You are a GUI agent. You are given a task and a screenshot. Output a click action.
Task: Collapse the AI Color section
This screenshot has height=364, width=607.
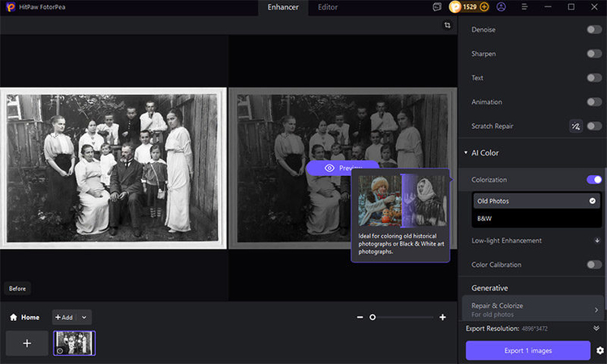[x=465, y=152]
